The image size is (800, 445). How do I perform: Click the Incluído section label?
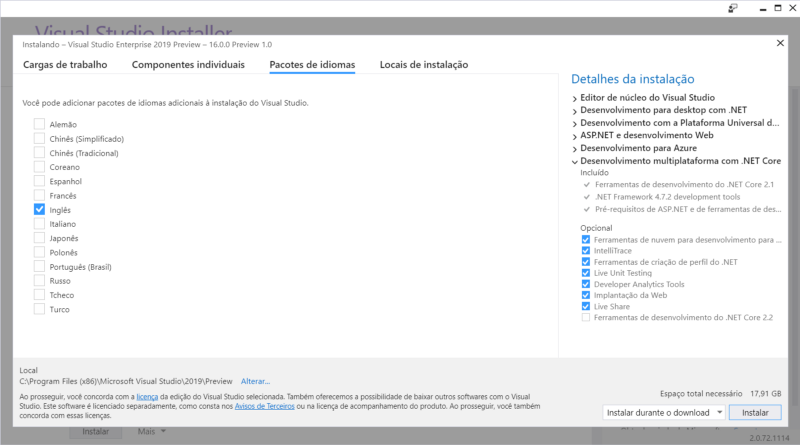(594, 172)
